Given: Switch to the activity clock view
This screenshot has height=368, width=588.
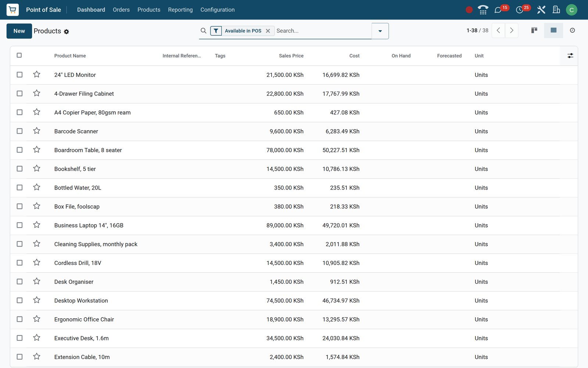Looking at the screenshot, I should [572, 30].
